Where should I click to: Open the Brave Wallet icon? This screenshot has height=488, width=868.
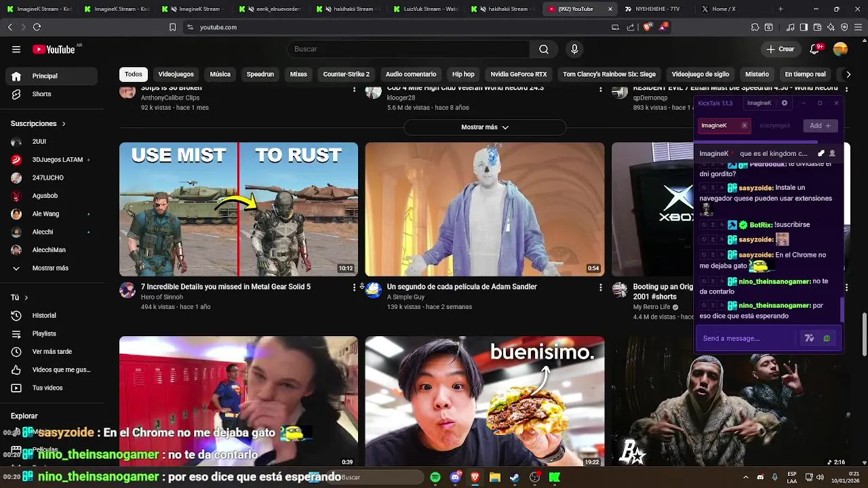tap(817, 27)
